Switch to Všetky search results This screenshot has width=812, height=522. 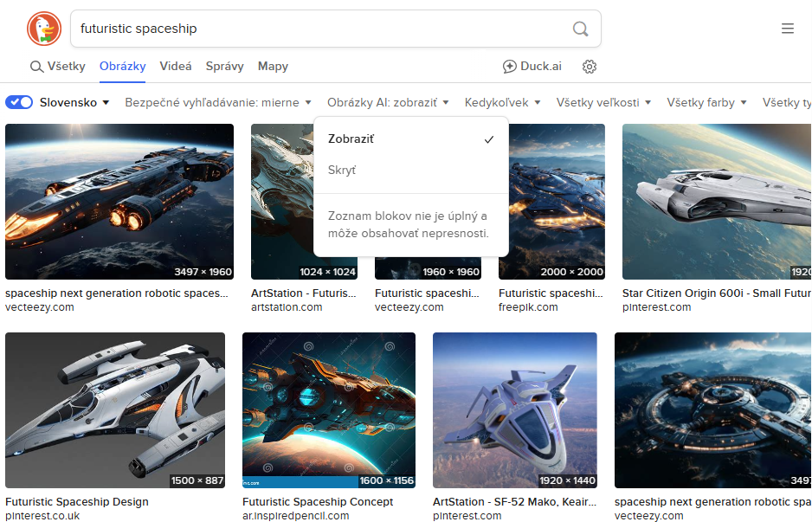pos(58,67)
